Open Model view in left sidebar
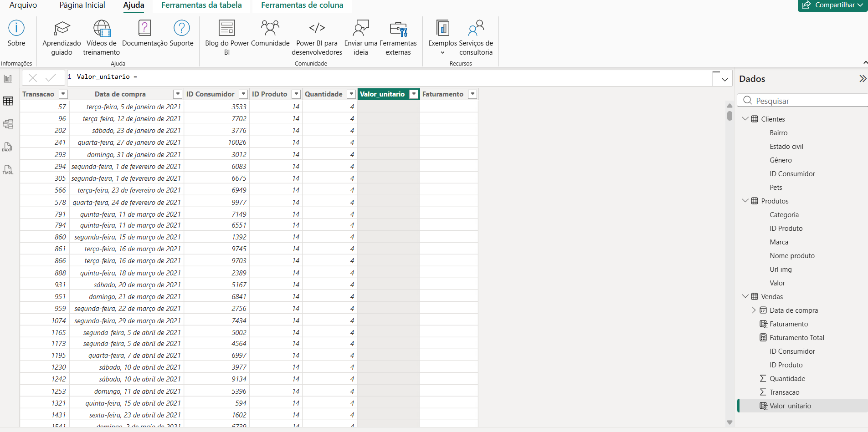868x432 pixels. 8,124
